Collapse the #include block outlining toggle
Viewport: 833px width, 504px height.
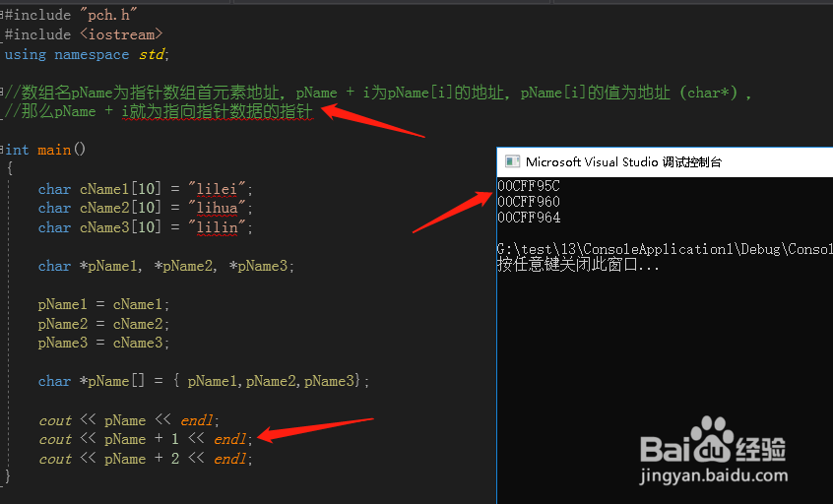pos(2,15)
